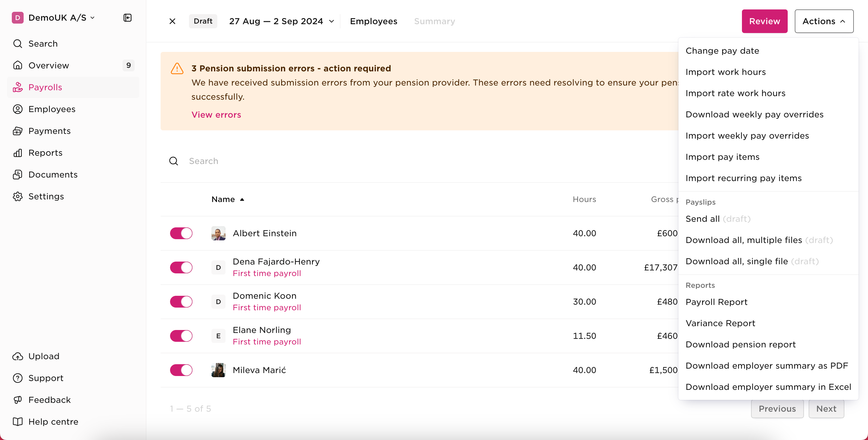Click the Upload cloud icon
Screen dimensions: 868x440
pos(18,356)
